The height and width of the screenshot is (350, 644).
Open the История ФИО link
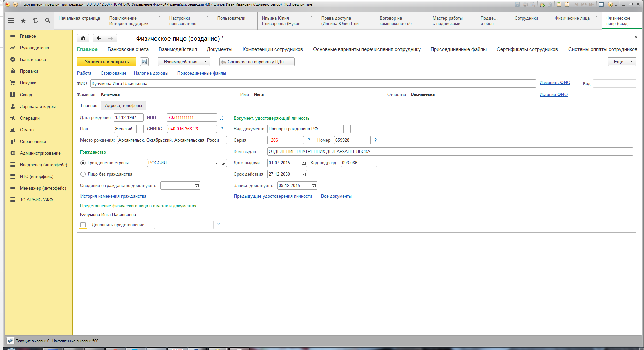coord(553,95)
